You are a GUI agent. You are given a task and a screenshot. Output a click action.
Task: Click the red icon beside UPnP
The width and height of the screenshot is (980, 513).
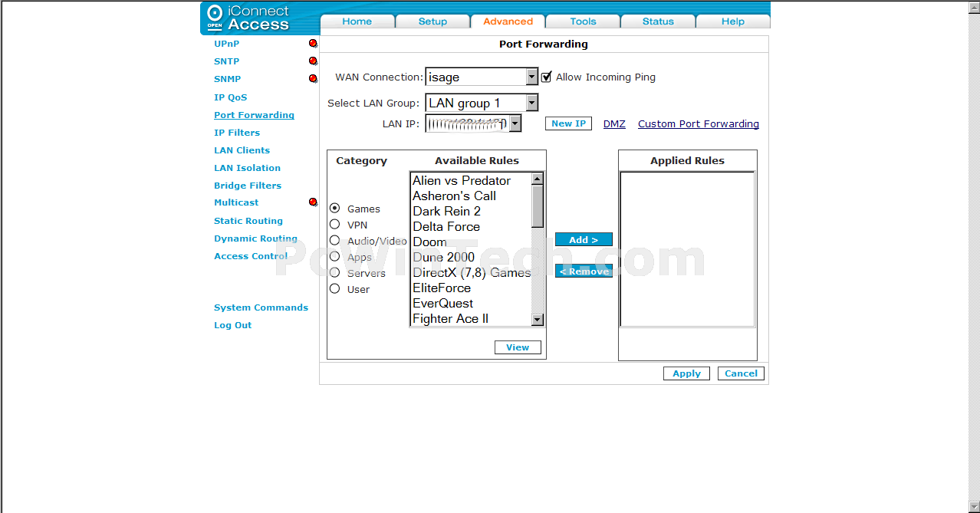pyautogui.click(x=313, y=44)
